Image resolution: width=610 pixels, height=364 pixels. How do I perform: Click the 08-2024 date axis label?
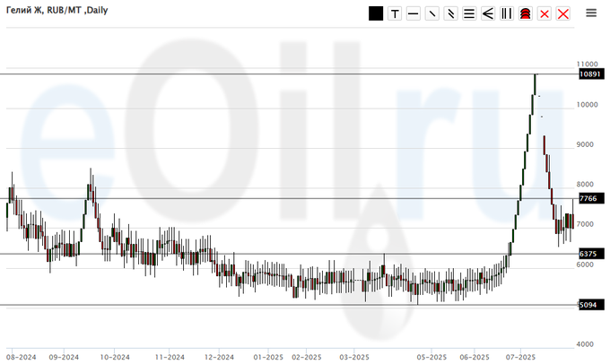tap(20, 355)
